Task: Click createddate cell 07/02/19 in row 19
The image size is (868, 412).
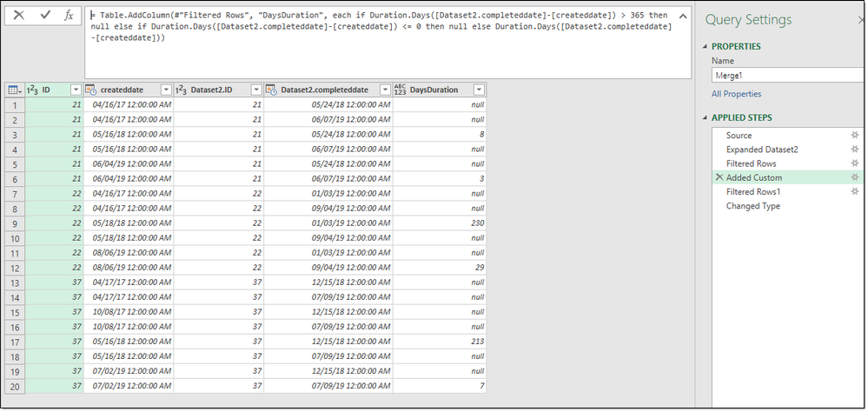Action: 129,371
